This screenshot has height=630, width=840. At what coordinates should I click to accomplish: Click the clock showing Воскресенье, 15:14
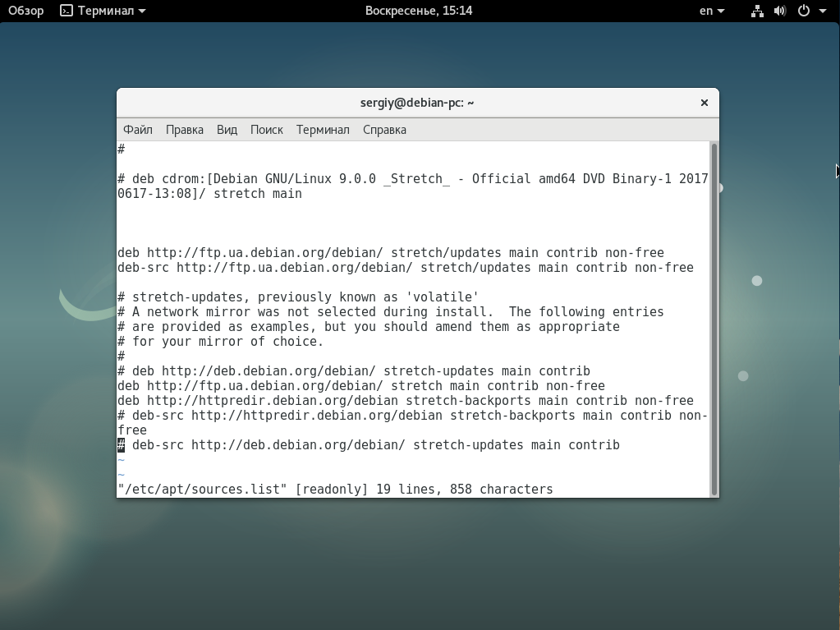click(420, 11)
